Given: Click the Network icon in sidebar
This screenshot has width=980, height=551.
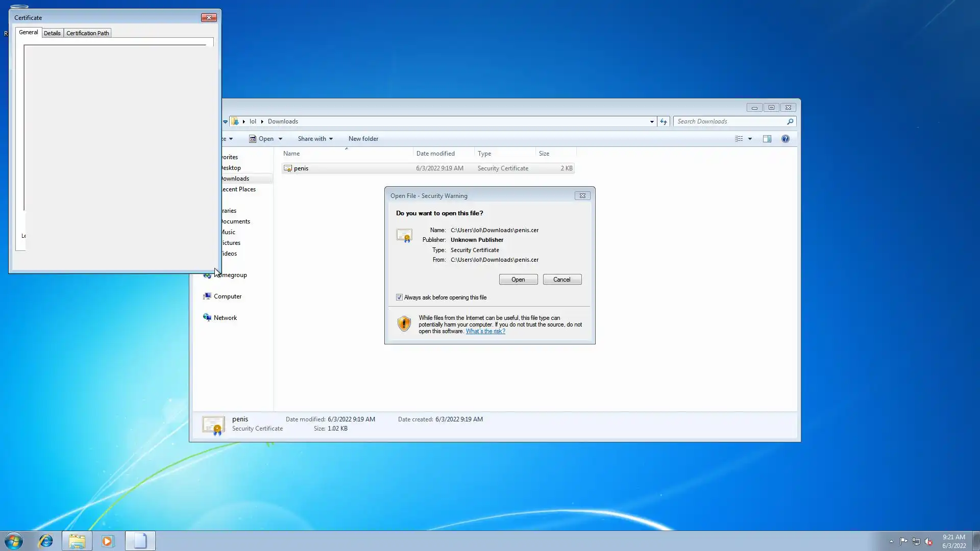Looking at the screenshot, I should coord(207,317).
